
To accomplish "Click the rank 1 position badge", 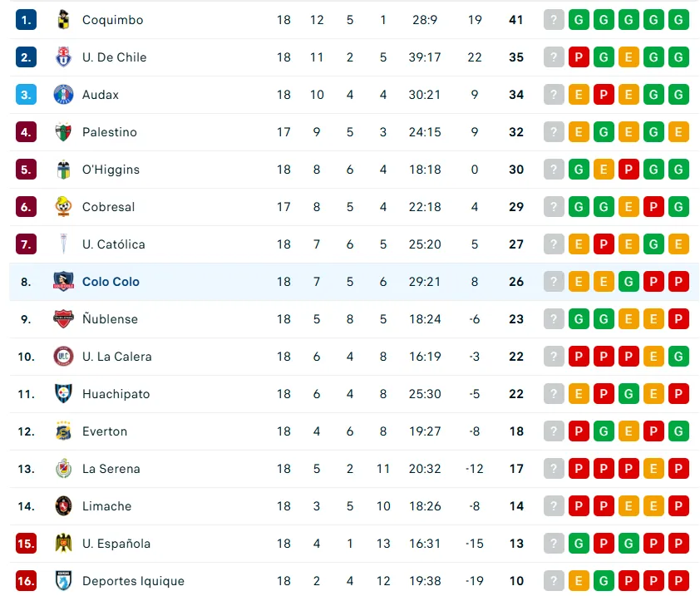I will [26, 20].
